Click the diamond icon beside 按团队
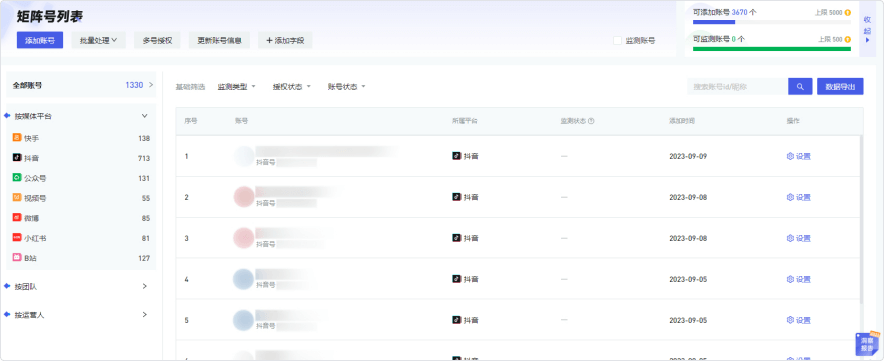 [x=7, y=286]
